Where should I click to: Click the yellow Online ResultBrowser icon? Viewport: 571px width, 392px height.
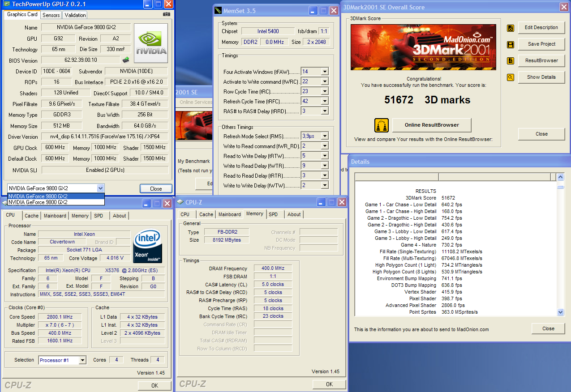click(382, 125)
